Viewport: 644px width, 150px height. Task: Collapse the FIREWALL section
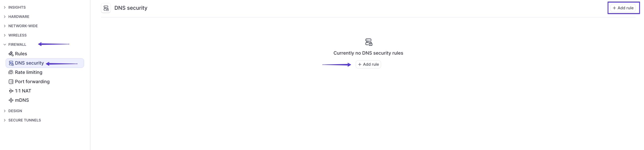tap(15, 44)
